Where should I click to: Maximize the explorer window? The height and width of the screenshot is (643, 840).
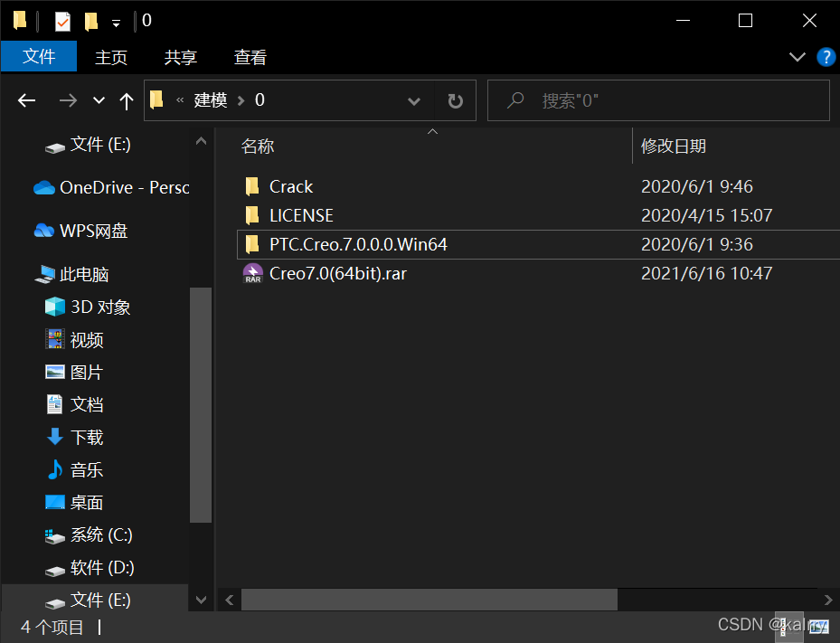point(745,21)
